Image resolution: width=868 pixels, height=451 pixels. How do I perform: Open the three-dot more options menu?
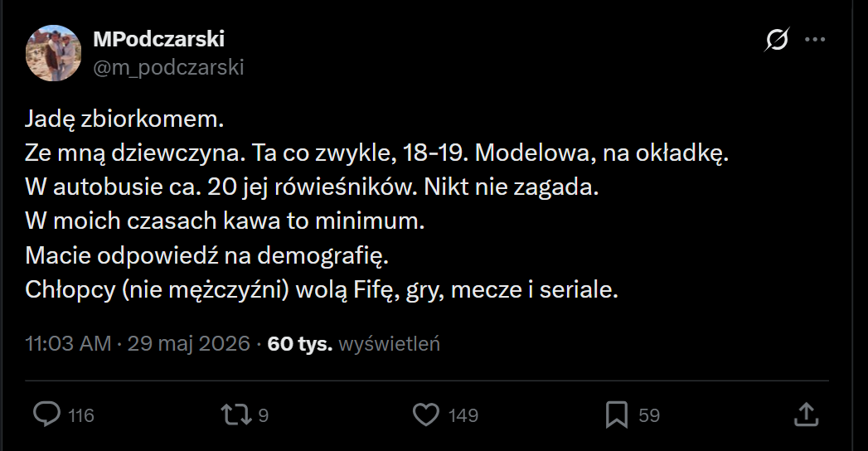(815, 39)
